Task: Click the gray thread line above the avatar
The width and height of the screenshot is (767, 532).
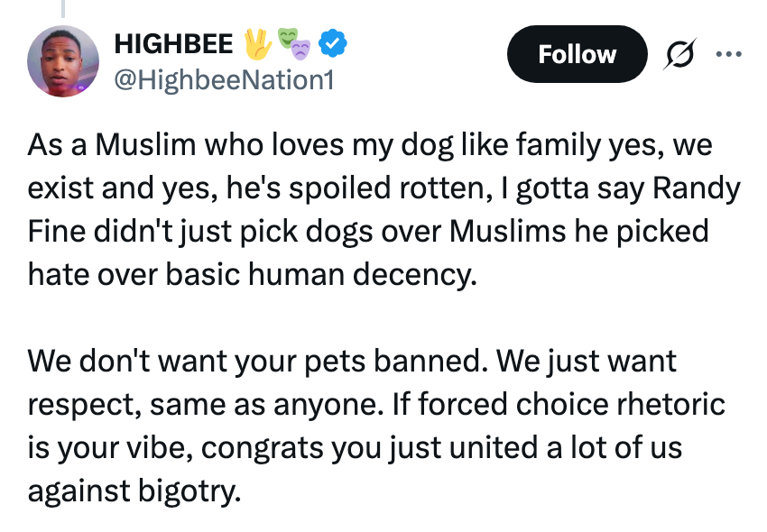Action: coord(63,9)
